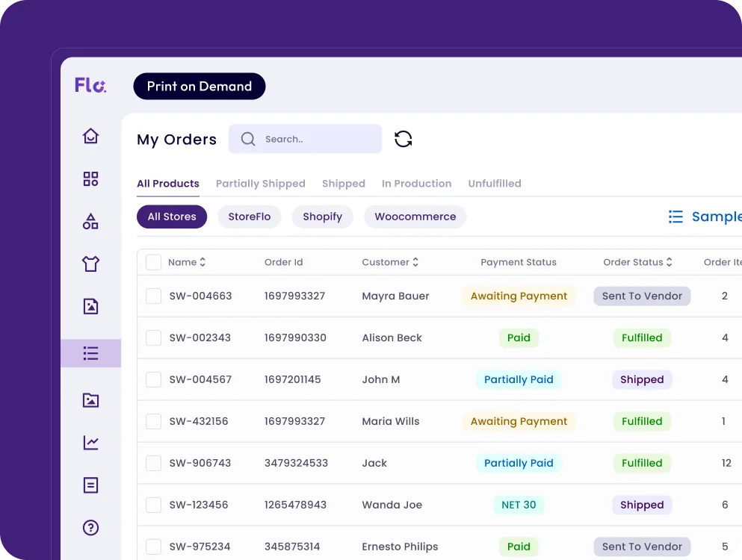Click the Order Id column header
This screenshot has width=742, height=560.
283,262
